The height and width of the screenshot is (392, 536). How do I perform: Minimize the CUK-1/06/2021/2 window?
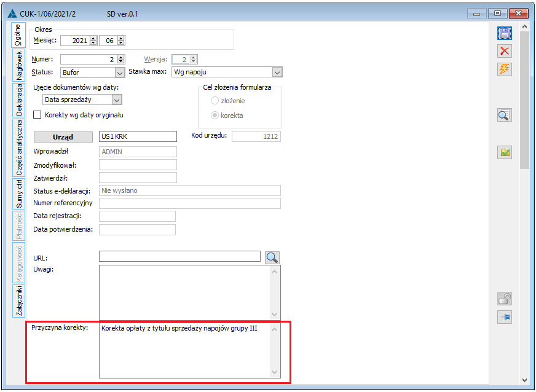477,14
